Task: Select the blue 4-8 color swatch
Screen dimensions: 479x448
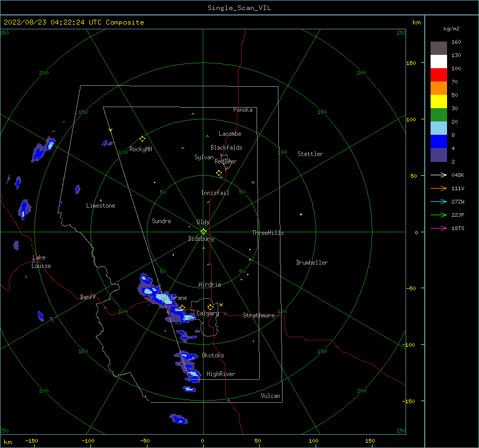Action: pos(439,142)
